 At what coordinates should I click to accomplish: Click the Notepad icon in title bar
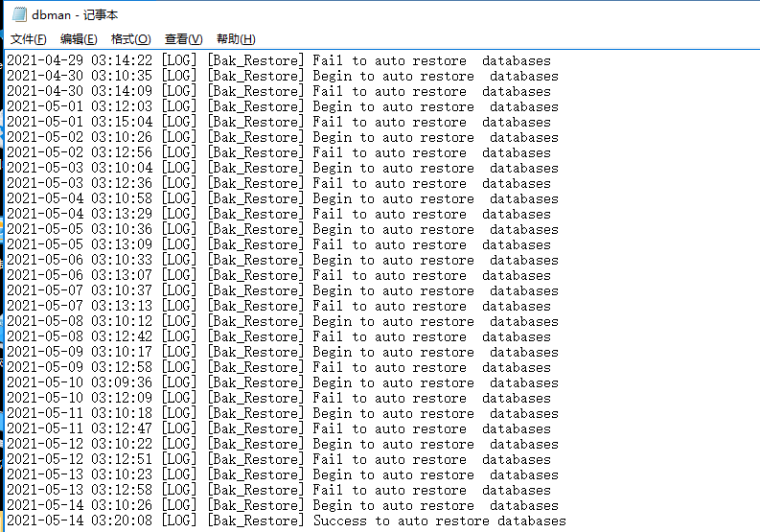click(19, 14)
